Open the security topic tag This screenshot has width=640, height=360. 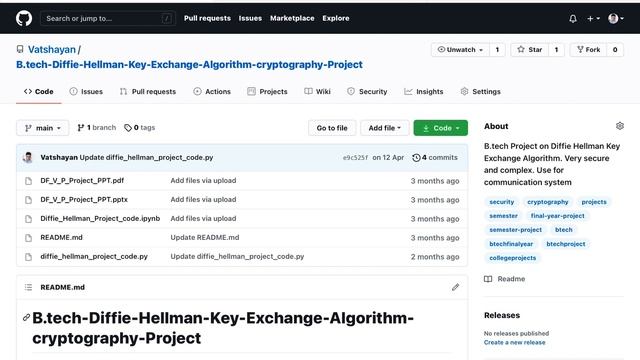pos(502,202)
